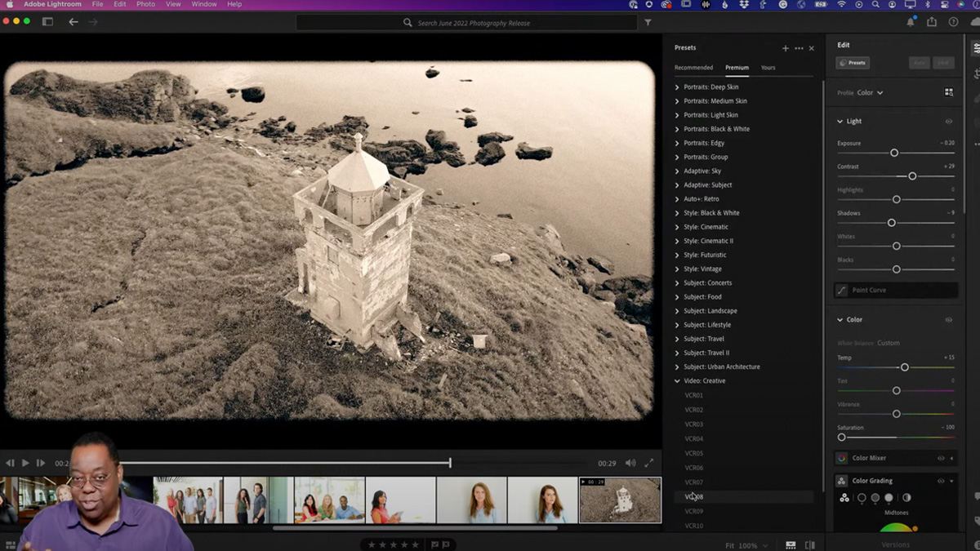
Task: Click the Color Grading panel icon
Action: coord(841,480)
